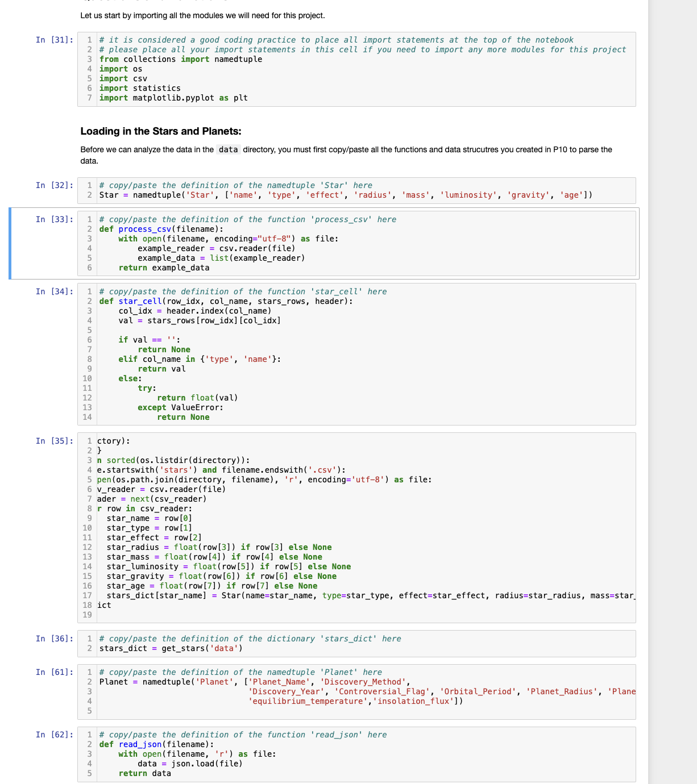Click the 'In [33]:' cell prompt
The image size is (697, 784).
click(55, 219)
